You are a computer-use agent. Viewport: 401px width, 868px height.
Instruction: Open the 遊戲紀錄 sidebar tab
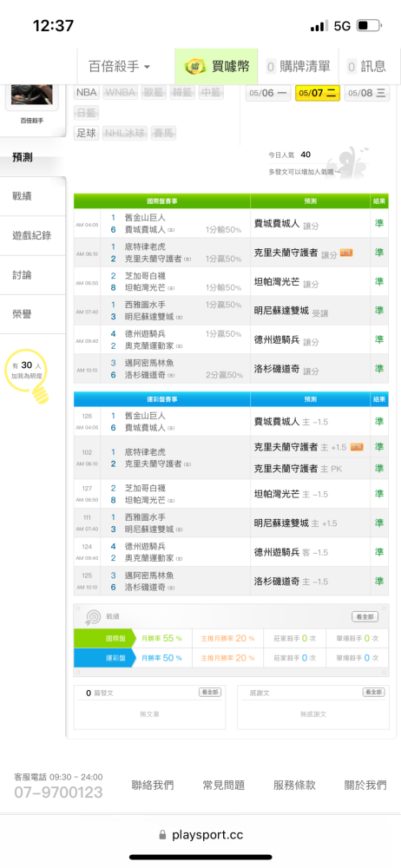33,236
